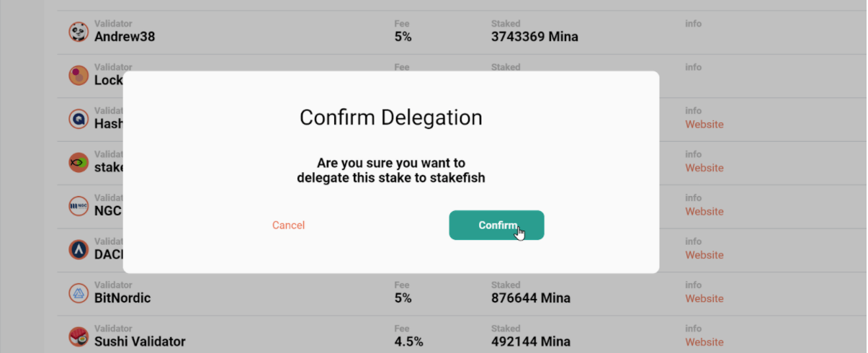Select the Andrew38 validator name
Viewport: 868px width, 353px height.
tap(125, 37)
